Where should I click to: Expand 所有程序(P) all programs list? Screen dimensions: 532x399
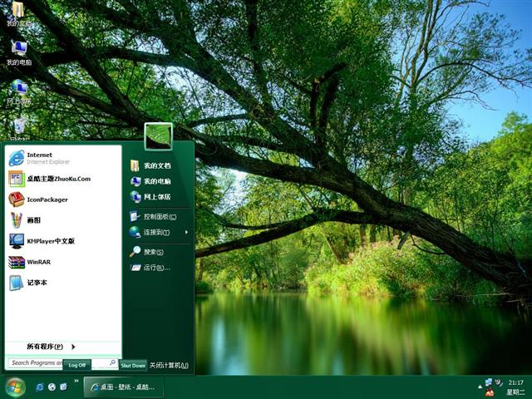(50, 347)
